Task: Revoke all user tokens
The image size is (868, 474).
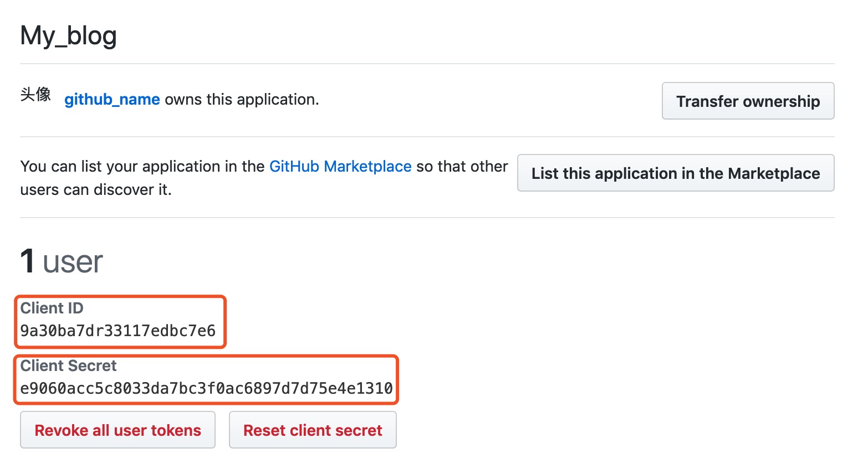Action: pyautogui.click(x=118, y=430)
